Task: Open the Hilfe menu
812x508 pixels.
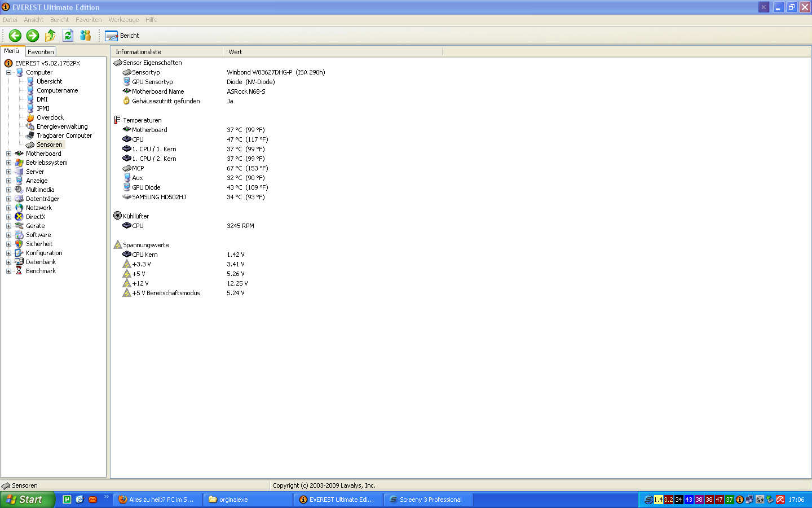Action: (x=151, y=20)
